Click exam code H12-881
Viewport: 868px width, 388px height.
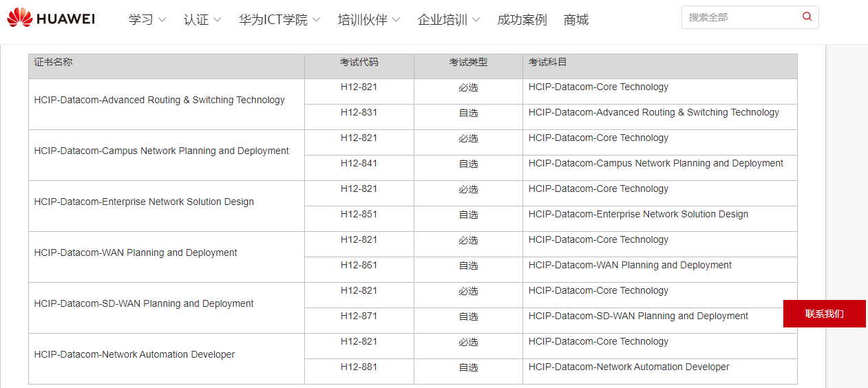[359, 367]
